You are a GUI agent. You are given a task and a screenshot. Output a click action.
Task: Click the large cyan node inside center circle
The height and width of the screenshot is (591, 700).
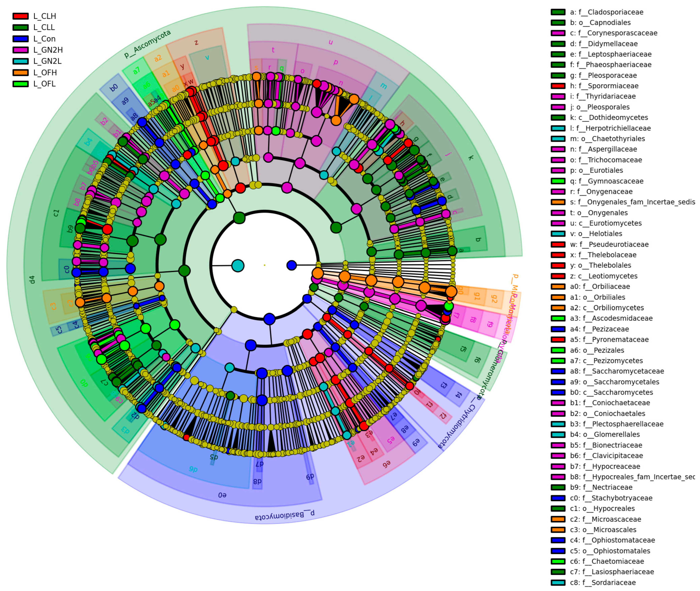coord(238,266)
